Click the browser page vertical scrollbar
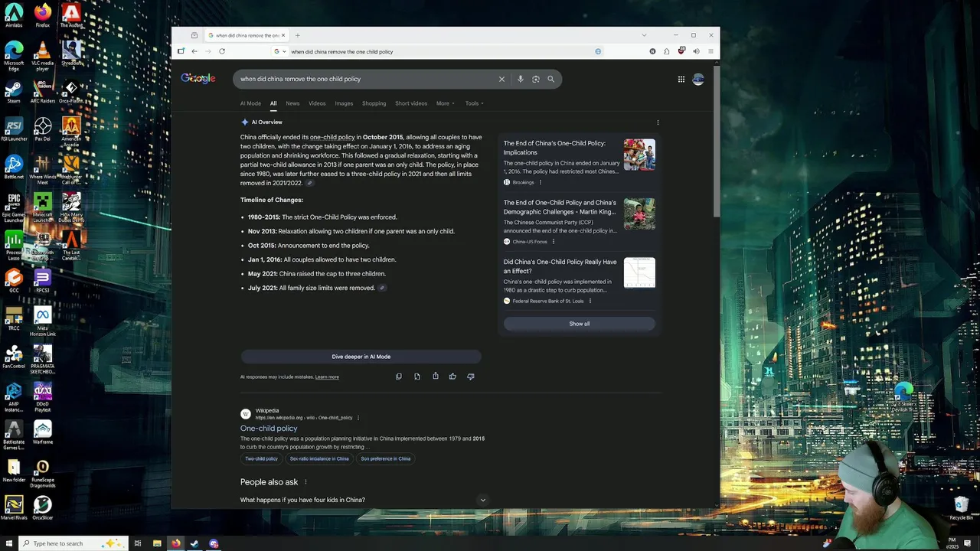 (716, 142)
